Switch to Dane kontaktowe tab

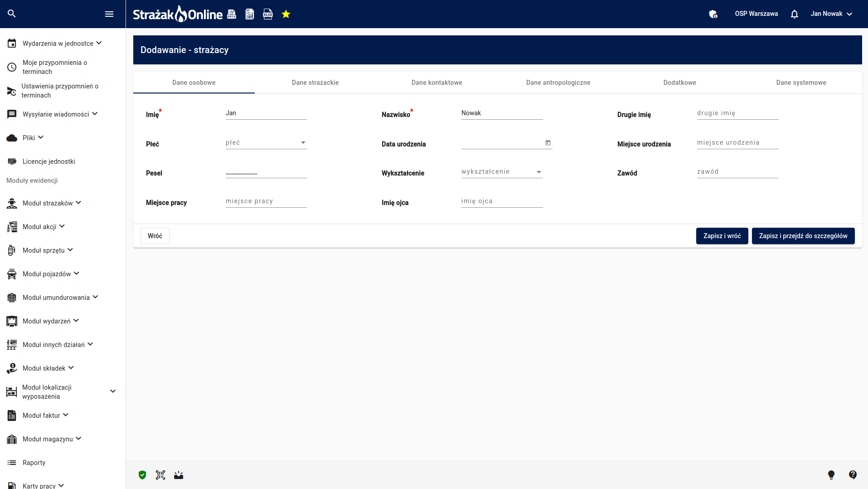(437, 83)
